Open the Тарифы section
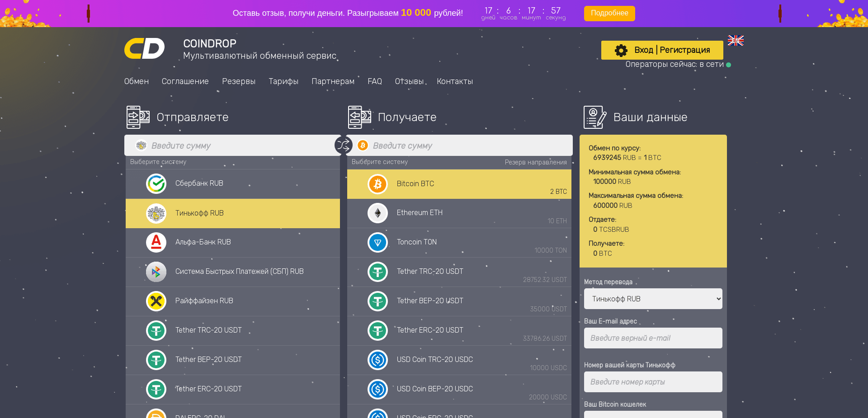The width and height of the screenshot is (868, 418). point(283,82)
